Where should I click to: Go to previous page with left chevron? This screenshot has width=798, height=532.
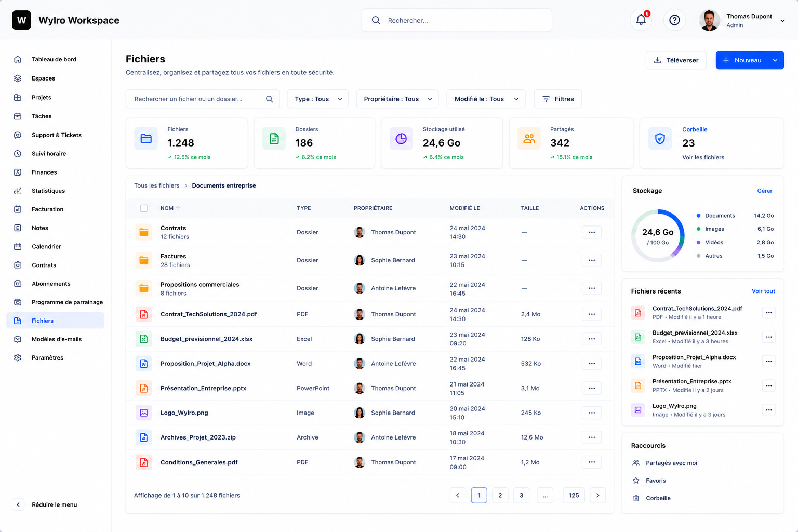(458, 495)
